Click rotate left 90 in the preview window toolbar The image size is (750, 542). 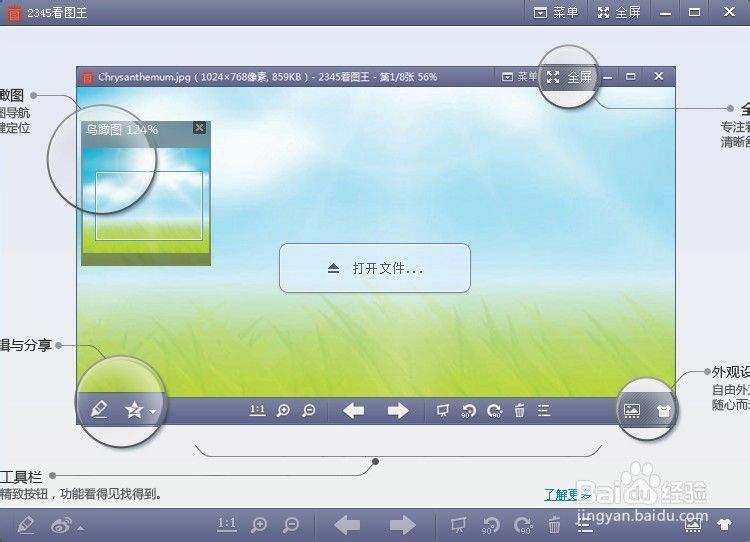click(x=468, y=411)
